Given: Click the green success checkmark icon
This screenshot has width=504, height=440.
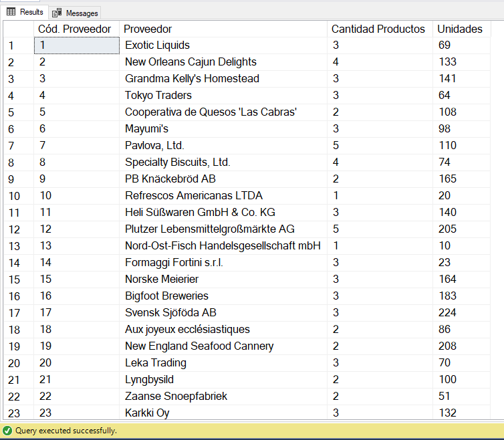Looking at the screenshot, I should click(7, 431).
